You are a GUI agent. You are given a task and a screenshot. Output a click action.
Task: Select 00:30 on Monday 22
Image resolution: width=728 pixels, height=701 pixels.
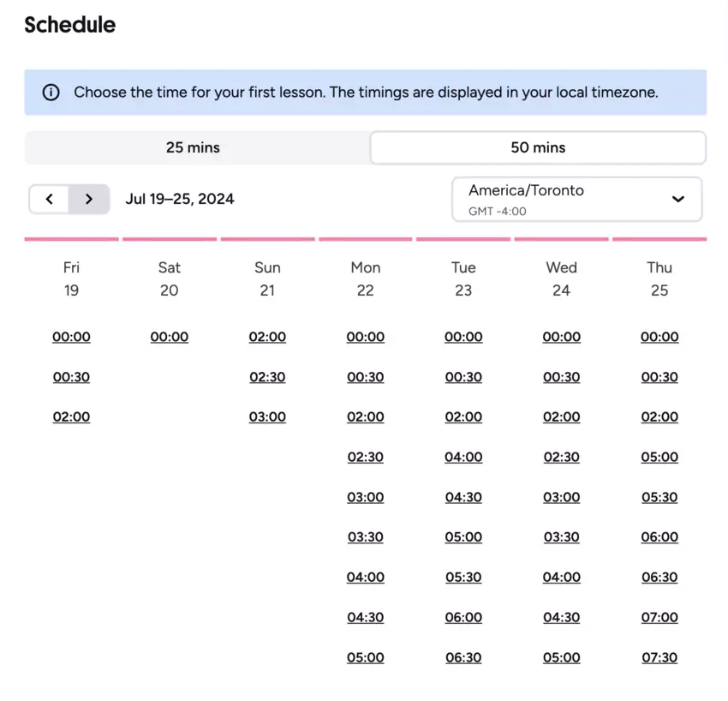366,377
